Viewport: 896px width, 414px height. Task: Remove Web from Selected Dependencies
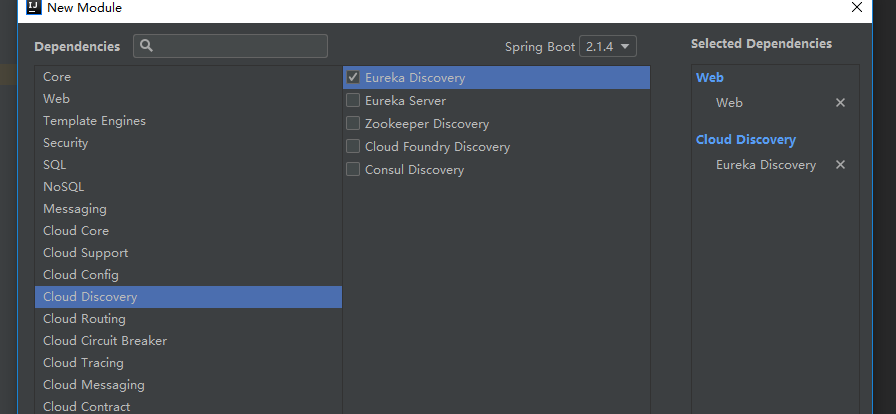pyautogui.click(x=840, y=103)
